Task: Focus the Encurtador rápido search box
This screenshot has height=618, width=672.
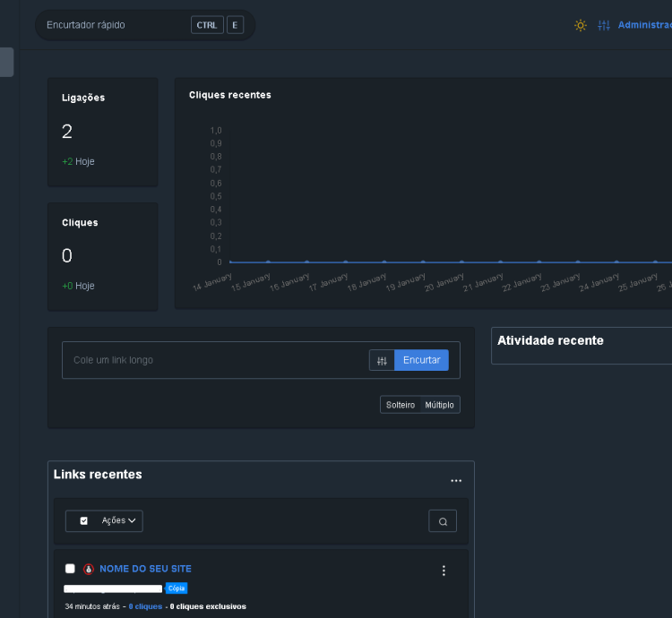Action: coord(112,25)
